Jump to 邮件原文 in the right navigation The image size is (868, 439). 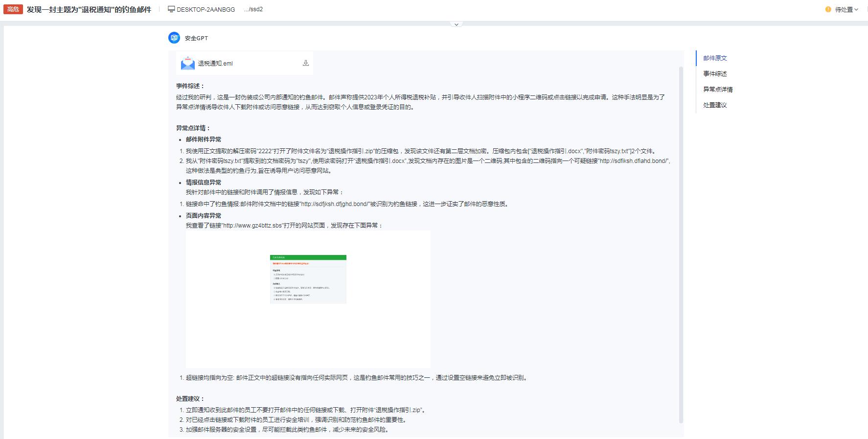(715, 58)
